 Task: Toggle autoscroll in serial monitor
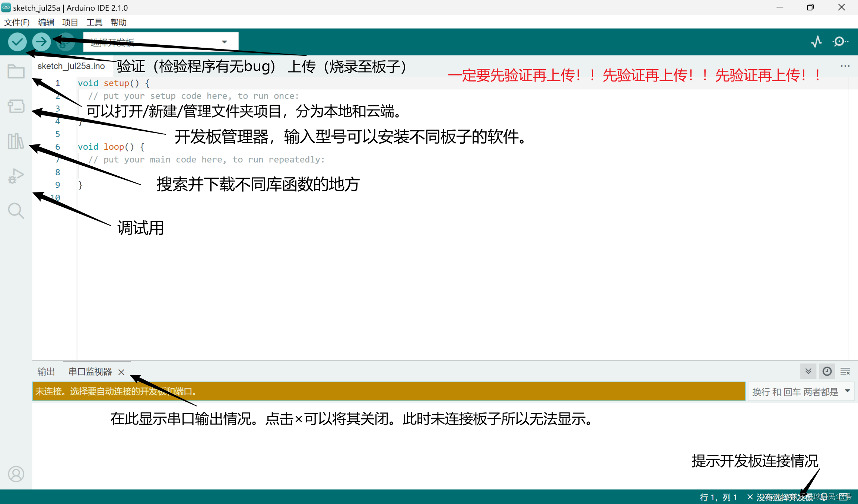coord(808,371)
